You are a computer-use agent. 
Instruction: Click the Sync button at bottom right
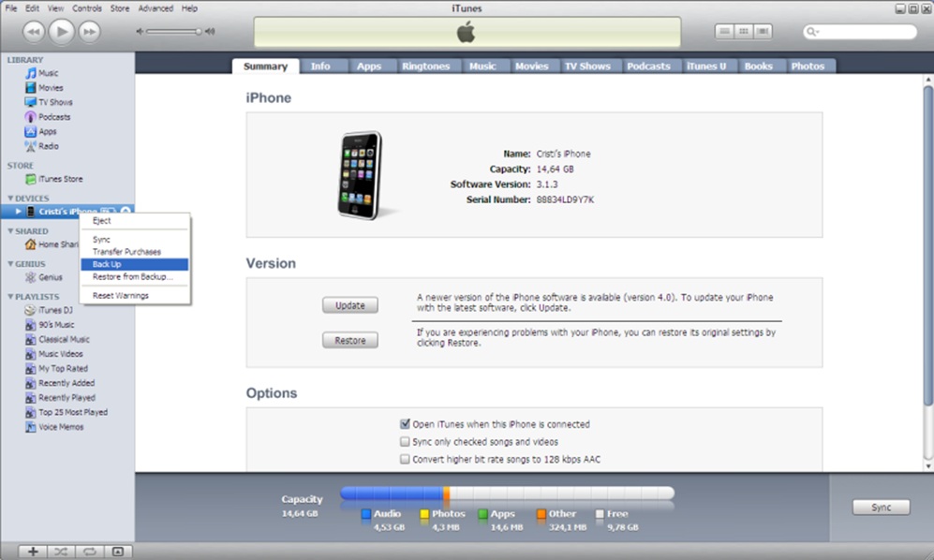pos(881,507)
